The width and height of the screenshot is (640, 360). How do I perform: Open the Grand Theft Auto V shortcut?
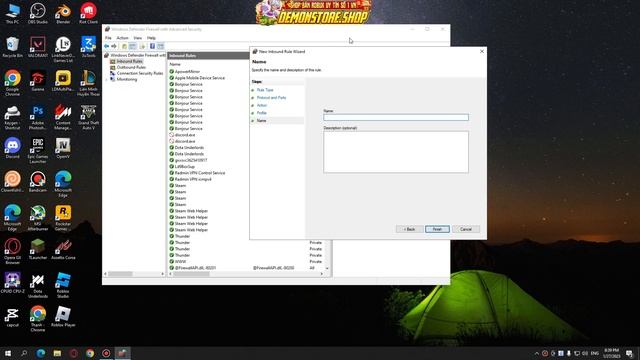[88, 117]
